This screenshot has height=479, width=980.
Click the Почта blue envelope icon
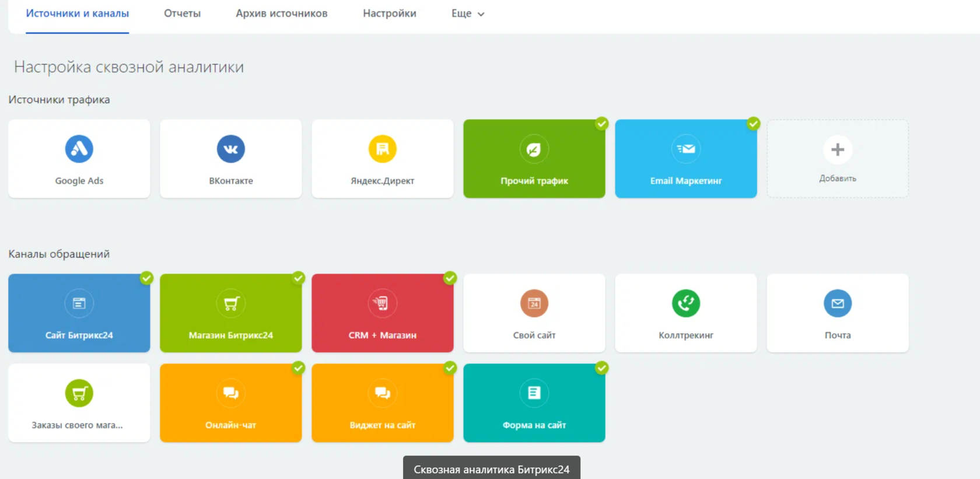point(838,303)
